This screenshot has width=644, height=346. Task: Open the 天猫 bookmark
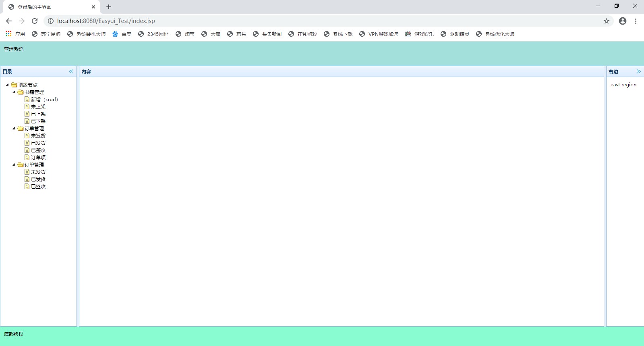pos(211,34)
